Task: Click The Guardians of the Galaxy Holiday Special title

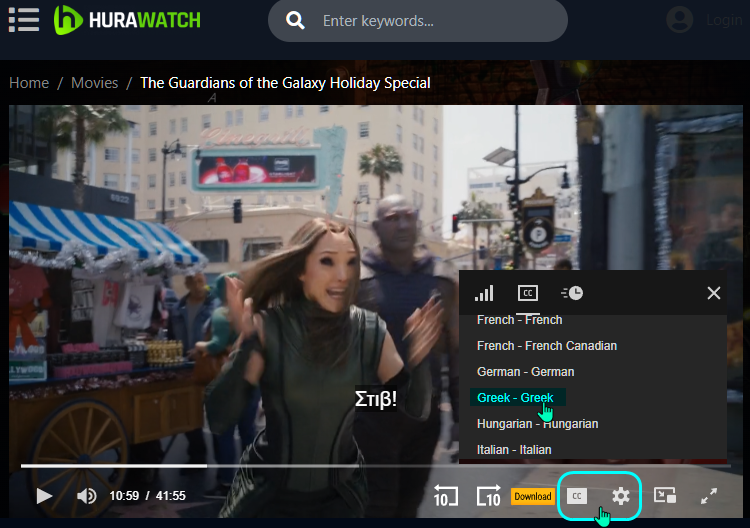Action: [285, 83]
